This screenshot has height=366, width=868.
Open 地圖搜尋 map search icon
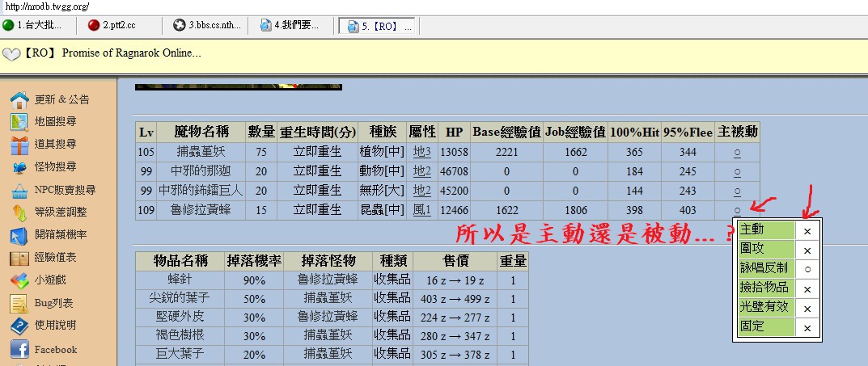20,122
